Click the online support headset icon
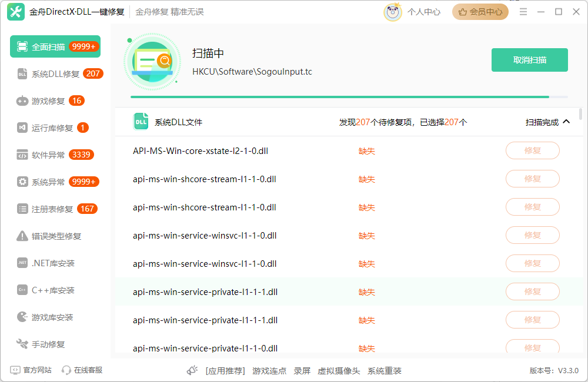Screen dimensions: 588x382 [x=66, y=370]
